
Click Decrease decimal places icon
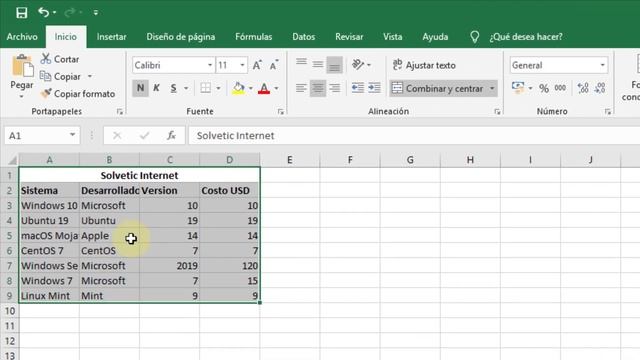[x=600, y=88]
